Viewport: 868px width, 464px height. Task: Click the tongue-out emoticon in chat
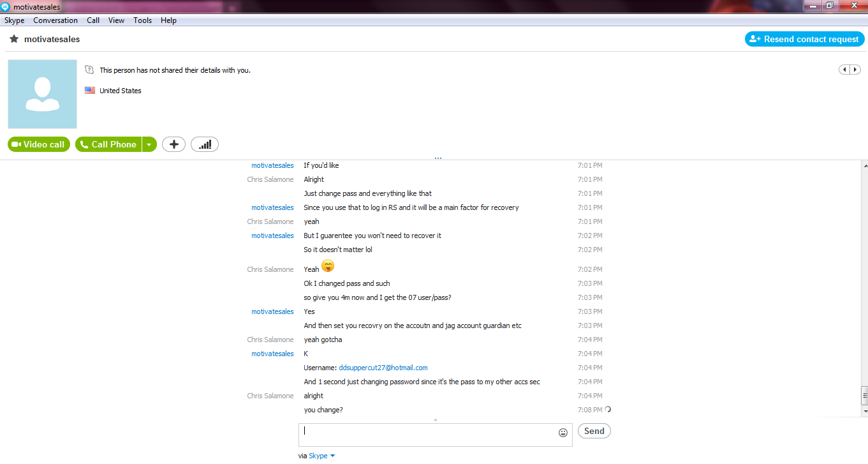pos(328,266)
